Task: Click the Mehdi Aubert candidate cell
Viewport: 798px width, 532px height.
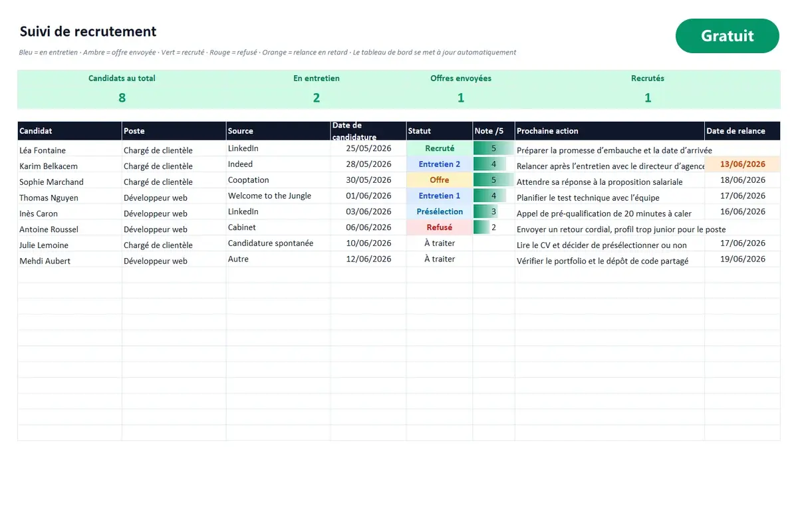Action: click(70, 260)
